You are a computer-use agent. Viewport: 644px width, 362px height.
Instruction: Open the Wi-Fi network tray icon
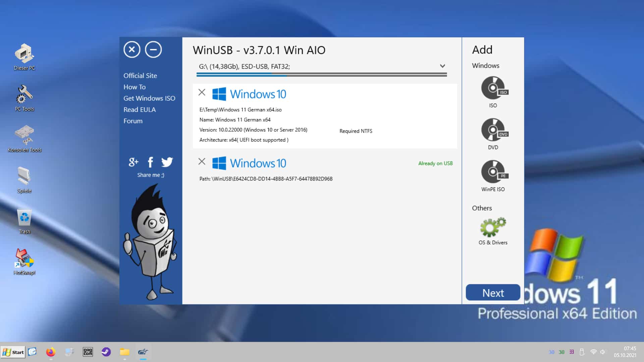click(x=593, y=352)
